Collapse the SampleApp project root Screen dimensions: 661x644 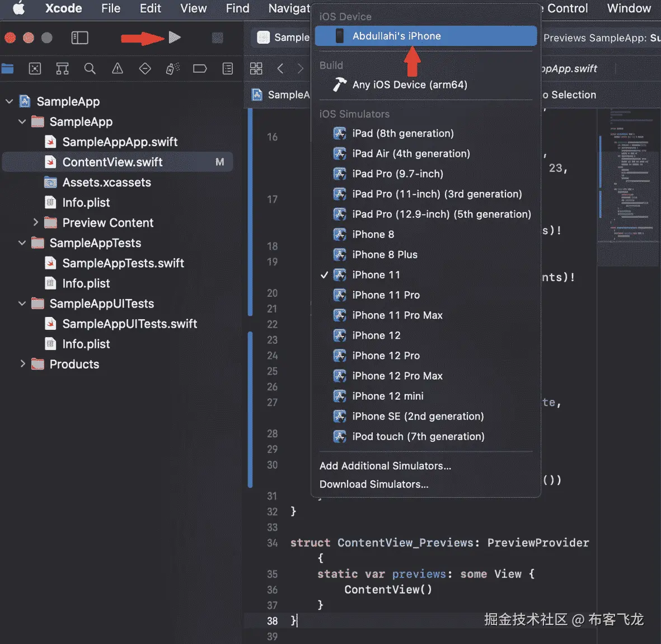tap(10, 101)
